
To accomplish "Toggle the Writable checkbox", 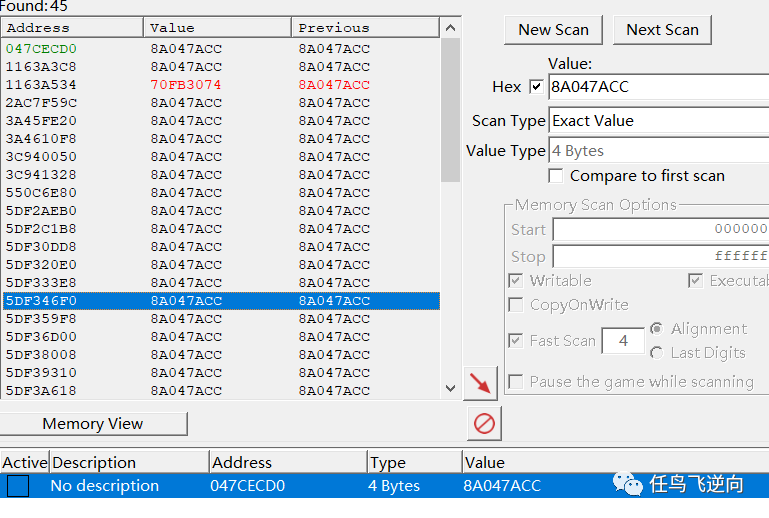I will click(x=515, y=281).
